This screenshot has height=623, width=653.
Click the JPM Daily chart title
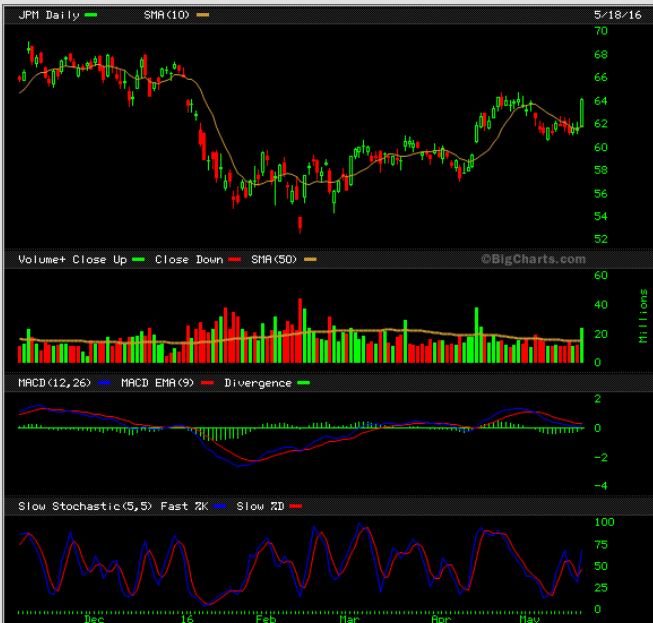[50, 17]
